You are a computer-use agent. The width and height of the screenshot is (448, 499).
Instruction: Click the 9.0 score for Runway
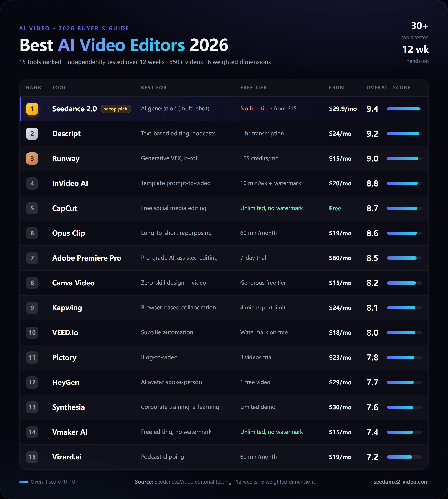point(372,159)
